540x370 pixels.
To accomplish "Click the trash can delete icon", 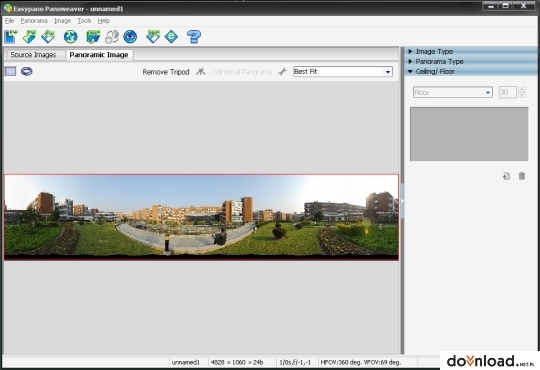I will point(522,176).
